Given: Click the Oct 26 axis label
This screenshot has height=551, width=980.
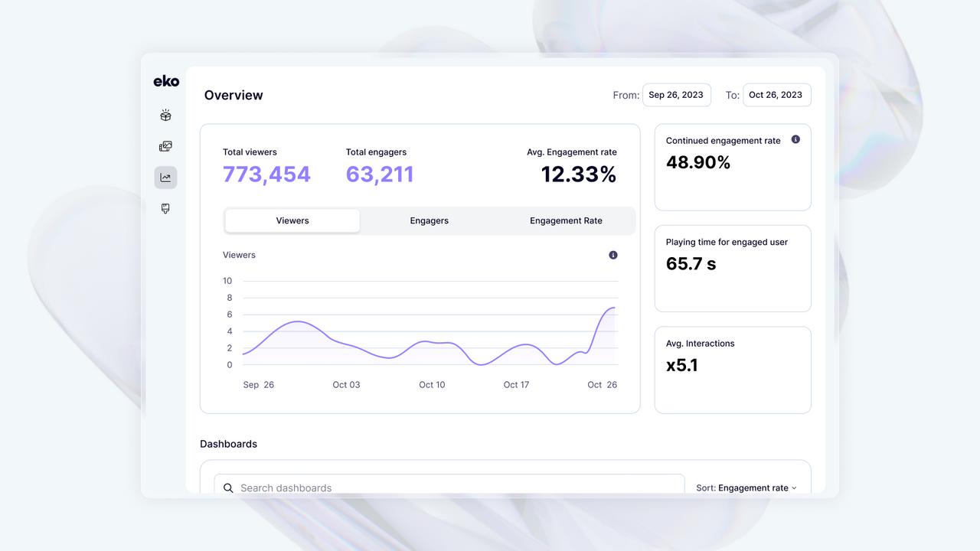Looking at the screenshot, I should [603, 385].
